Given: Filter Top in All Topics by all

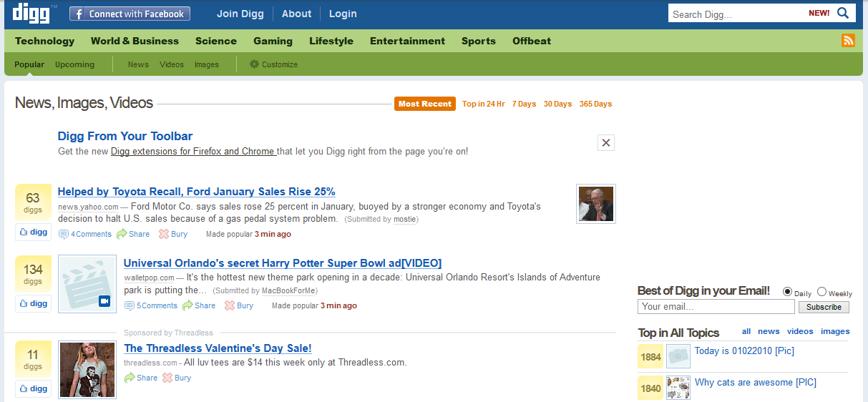Looking at the screenshot, I should (x=746, y=331).
